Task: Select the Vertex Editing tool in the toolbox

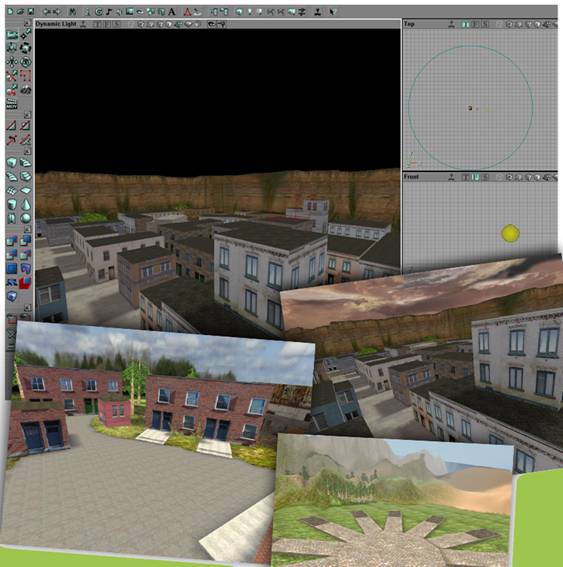Action: click(26, 35)
